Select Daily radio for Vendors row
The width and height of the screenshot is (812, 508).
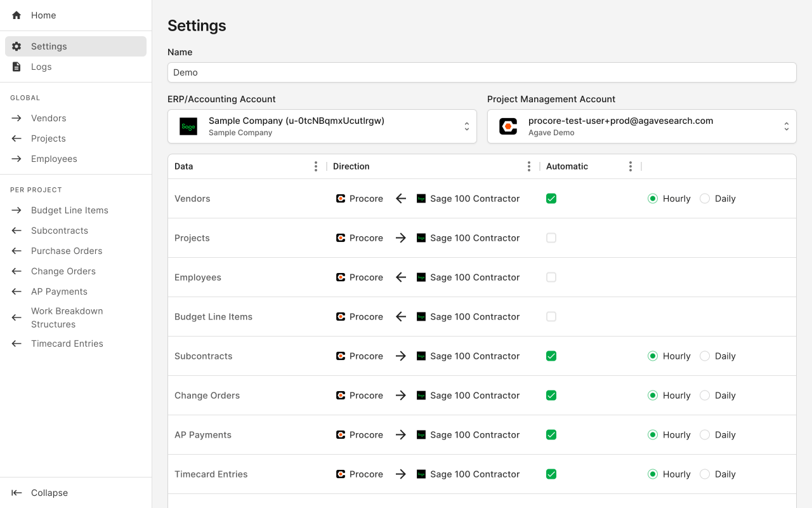(705, 199)
